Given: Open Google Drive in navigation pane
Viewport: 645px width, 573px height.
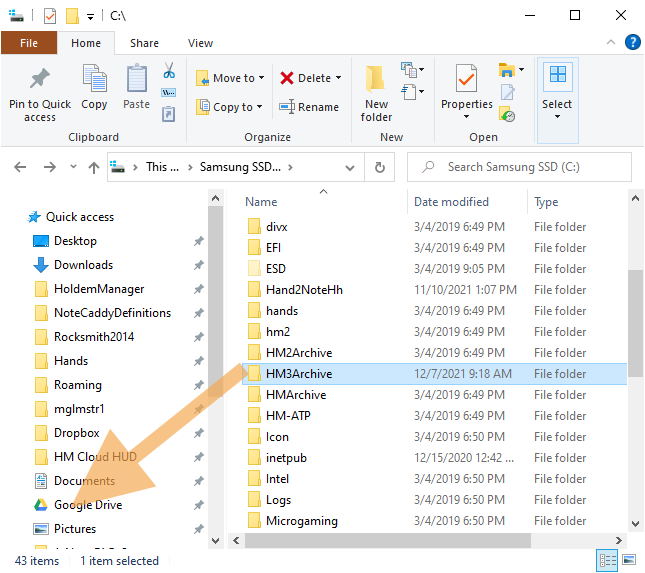Looking at the screenshot, I should (x=88, y=505).
